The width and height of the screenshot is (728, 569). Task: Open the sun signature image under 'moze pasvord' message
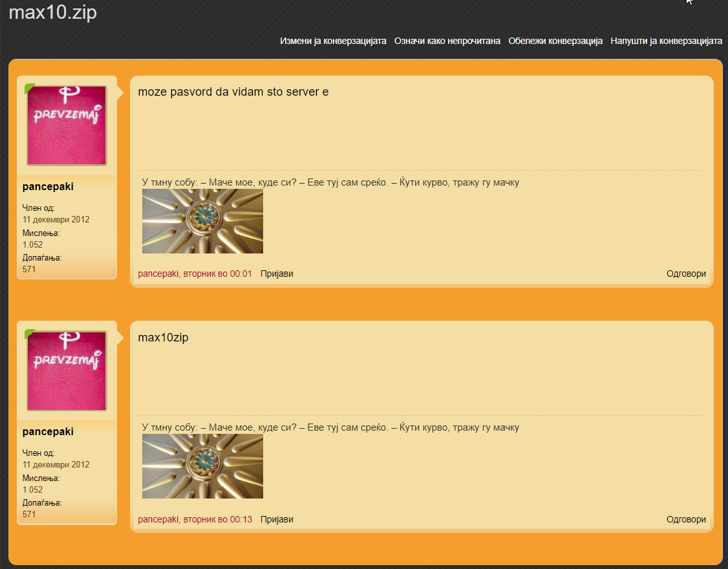click(202, 221)
